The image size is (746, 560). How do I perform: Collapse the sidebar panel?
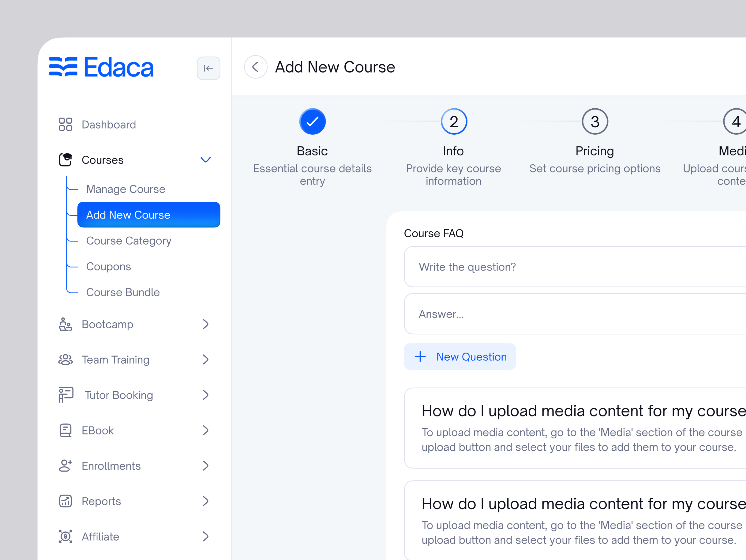click(x=208, y=68)
